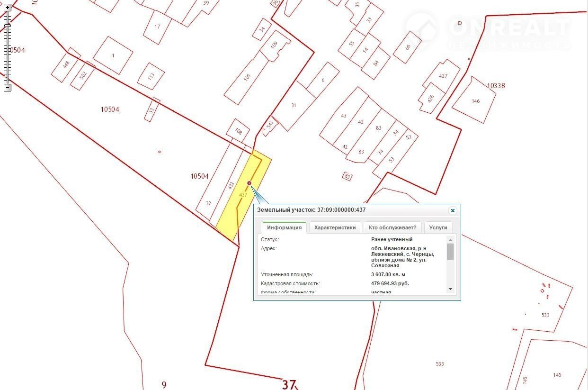The width and height of the screenshot is (588, 390).
Task: Click the small parcel labeled 85
Action: (x=347, y=176)
